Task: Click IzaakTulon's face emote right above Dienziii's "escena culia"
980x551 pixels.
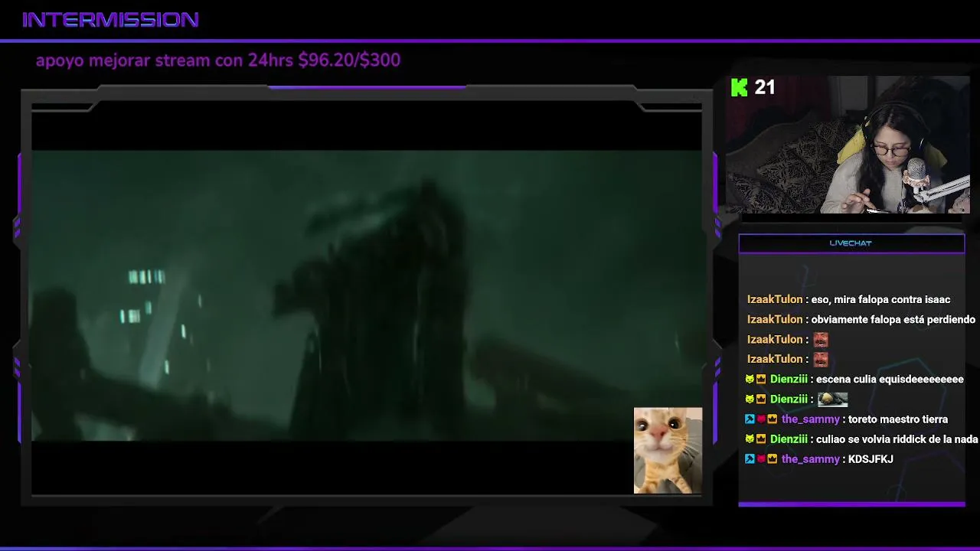Action: [x=820, y=360]
